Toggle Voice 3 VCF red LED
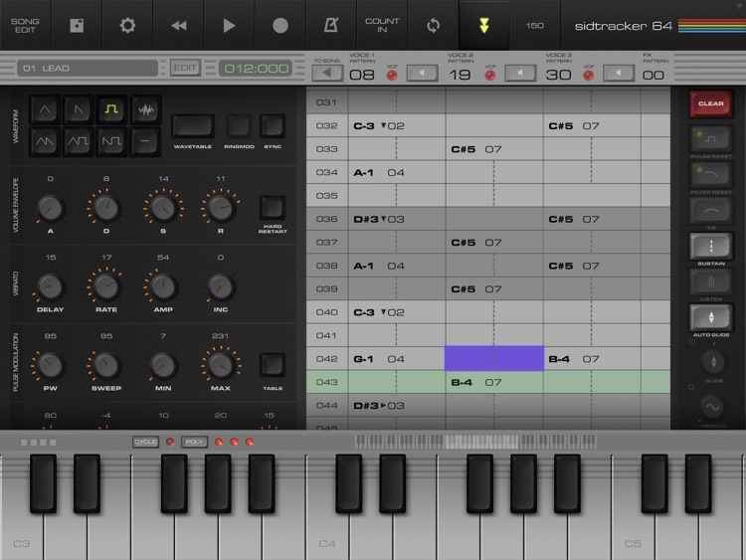This screenshot has height=560, width=746. tap(589, 75)
